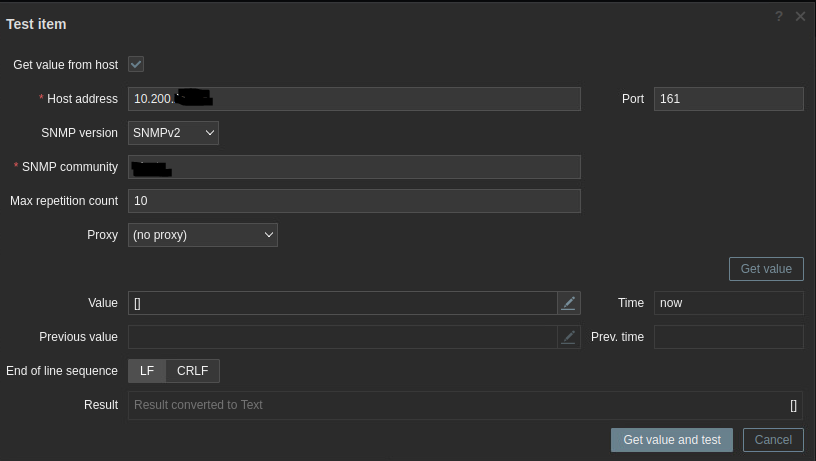The width and height of the screenshot is (816, 461).
Task: Click the brackets icon in Result row
Action: pyautogui.click(x=793, y=405)
